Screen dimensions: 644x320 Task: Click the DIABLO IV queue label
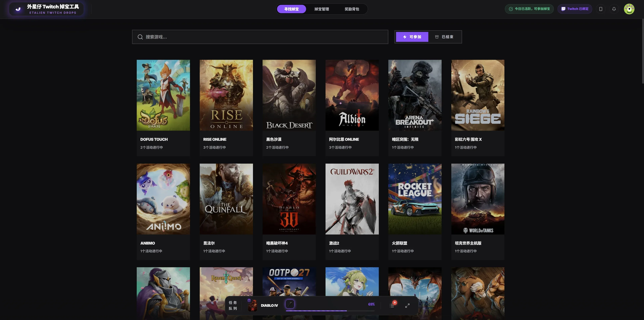(x=269, y=306)
